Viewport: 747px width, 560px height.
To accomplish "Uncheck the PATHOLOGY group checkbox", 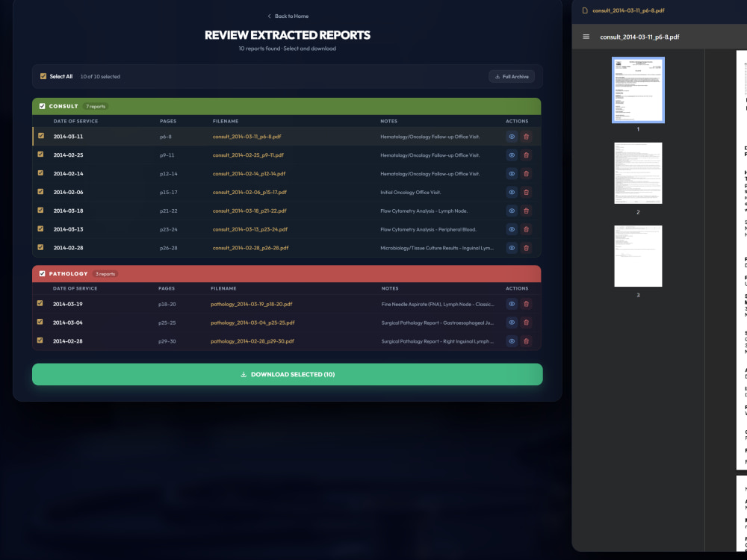I will coord(43,274).
